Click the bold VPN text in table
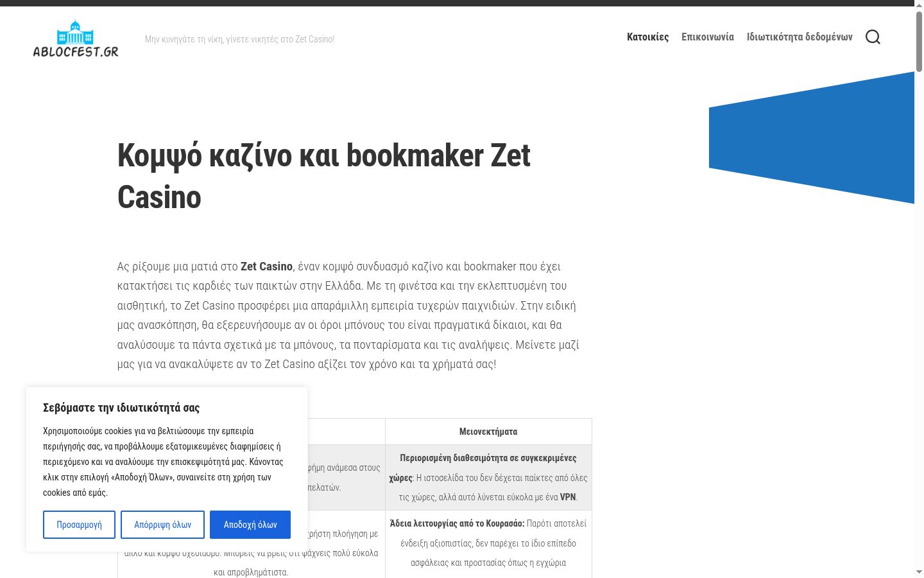The image size is (924, 578). [x=568, y=497]
